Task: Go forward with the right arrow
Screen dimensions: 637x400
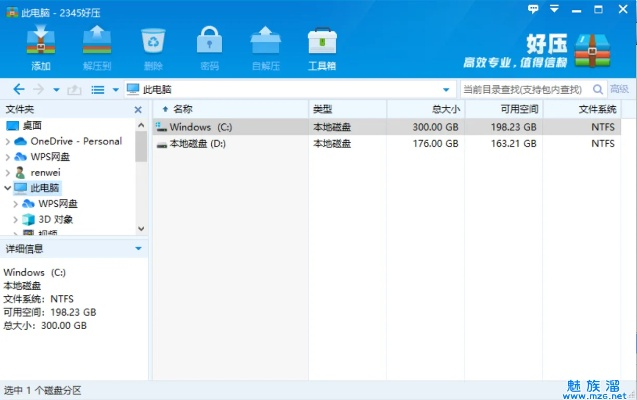Action: [38, 89]
